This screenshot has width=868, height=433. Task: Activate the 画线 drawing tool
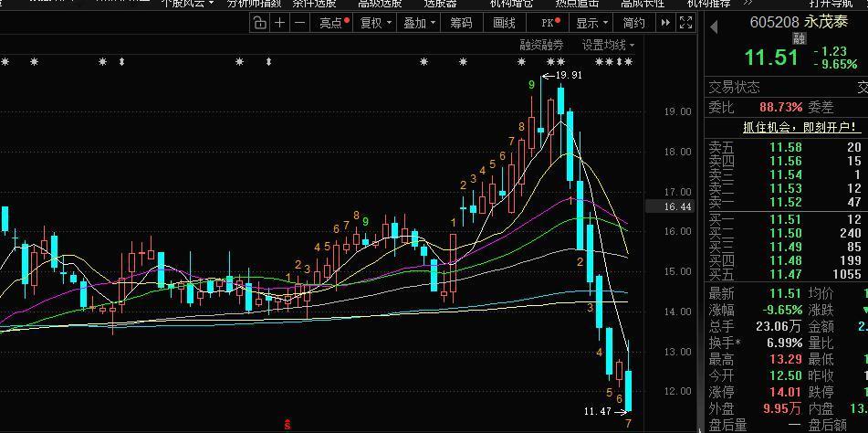point(504,23)
